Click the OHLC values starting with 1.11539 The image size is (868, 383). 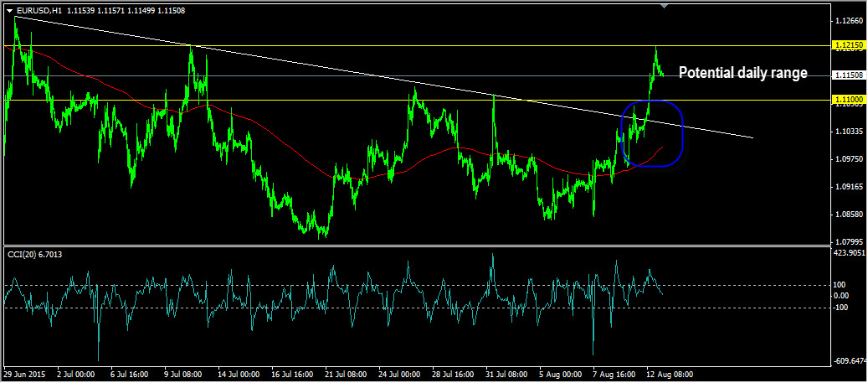tap(125, 10)
